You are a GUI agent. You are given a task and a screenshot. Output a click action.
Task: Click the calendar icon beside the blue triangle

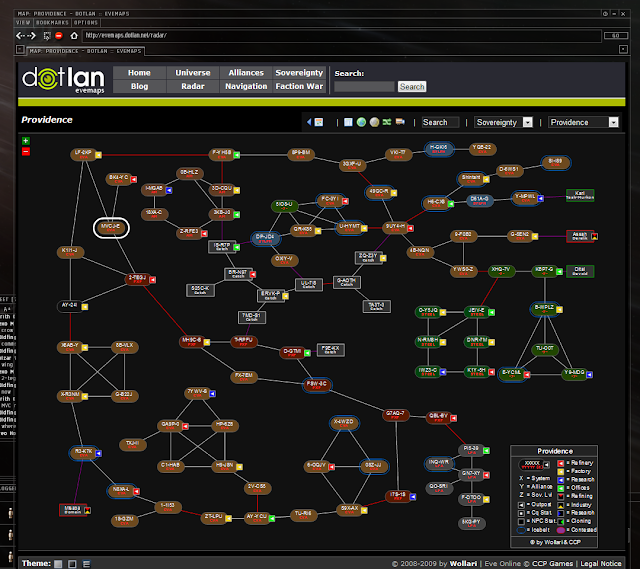(319, 122)
